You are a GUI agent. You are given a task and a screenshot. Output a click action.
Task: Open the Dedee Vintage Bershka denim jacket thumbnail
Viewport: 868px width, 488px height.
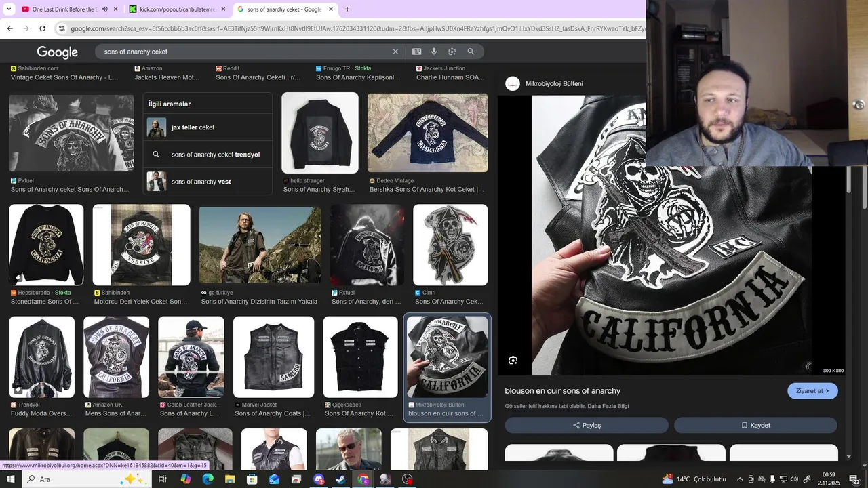[427, 133]
